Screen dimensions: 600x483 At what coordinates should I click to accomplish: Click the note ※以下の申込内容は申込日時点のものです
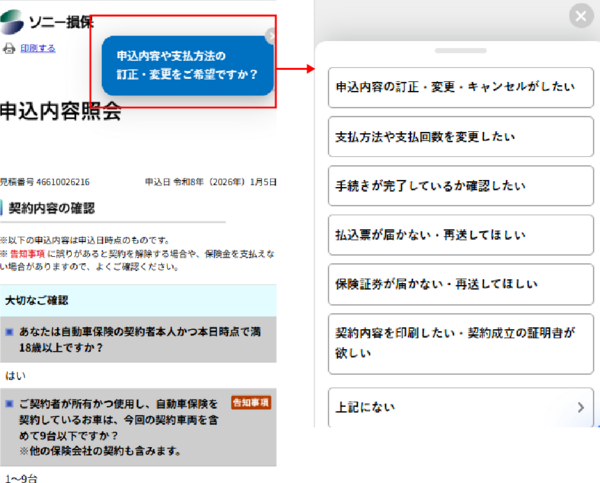(x=85, y=240)
